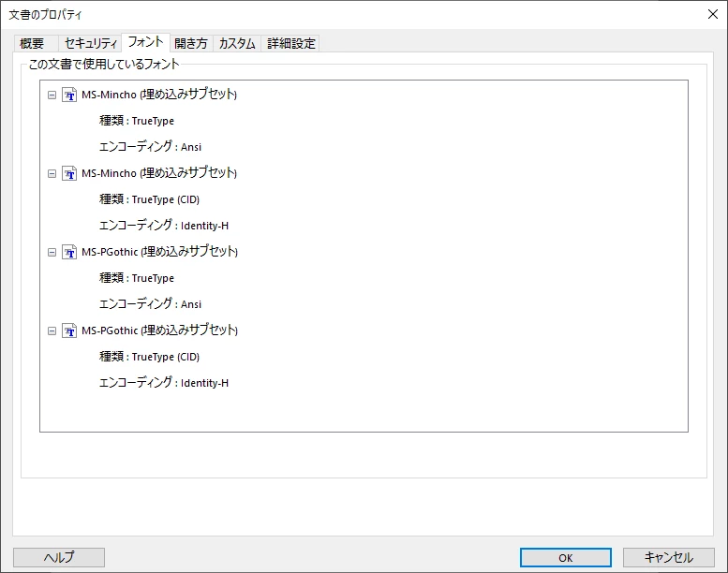Image resolution: width=728 pixels, height=573 pixels.
Task: Click the キャンセル button
Action: [x=669, y=557]
